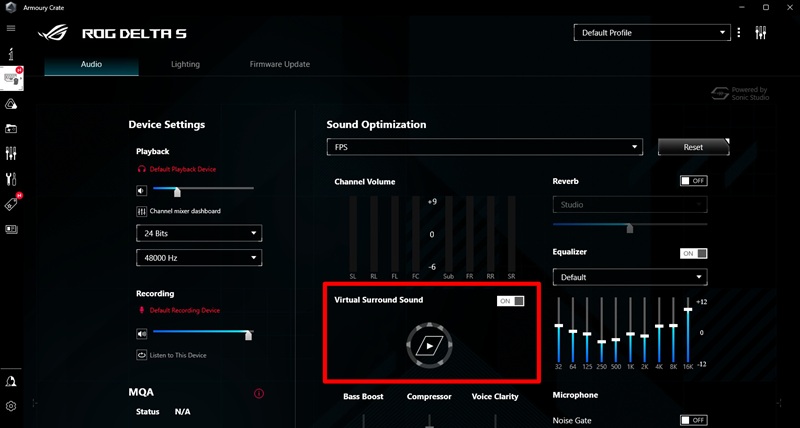Open the Home info sidebar icon

coord(11,53)
